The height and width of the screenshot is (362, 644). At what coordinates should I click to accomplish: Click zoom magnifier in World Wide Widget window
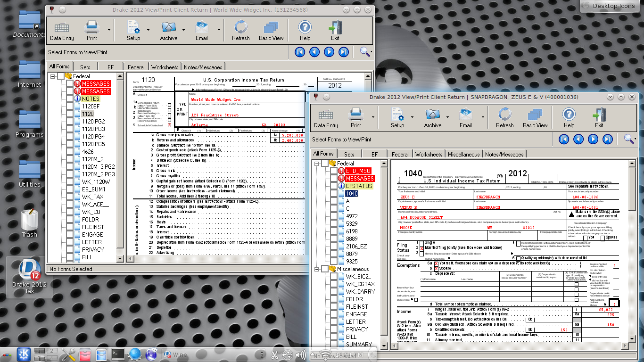point(364,51)
